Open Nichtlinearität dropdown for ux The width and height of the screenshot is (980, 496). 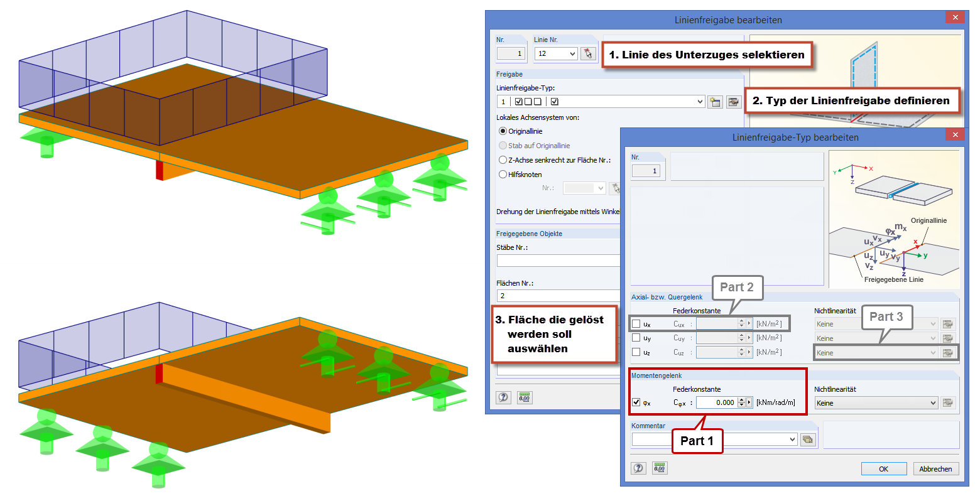933,324
